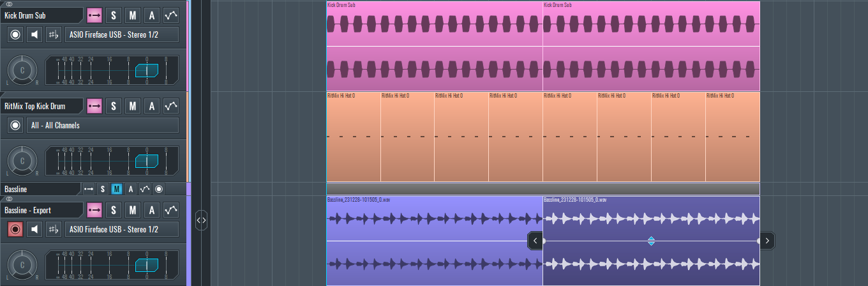Click the sharp-flat icon on Bassline - Export
Image resolution: width=868 pixels, height=286 pixels.
pos(54,229)
